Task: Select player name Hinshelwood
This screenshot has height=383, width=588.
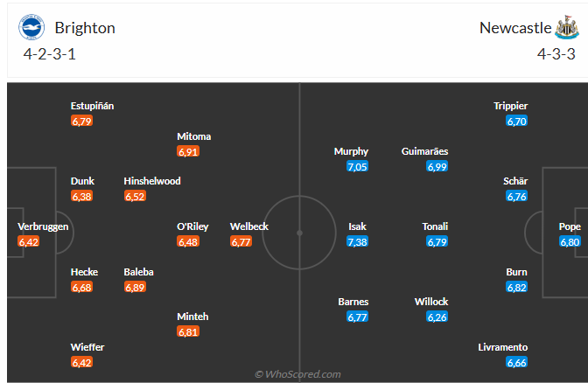Action: pos(152,181)
